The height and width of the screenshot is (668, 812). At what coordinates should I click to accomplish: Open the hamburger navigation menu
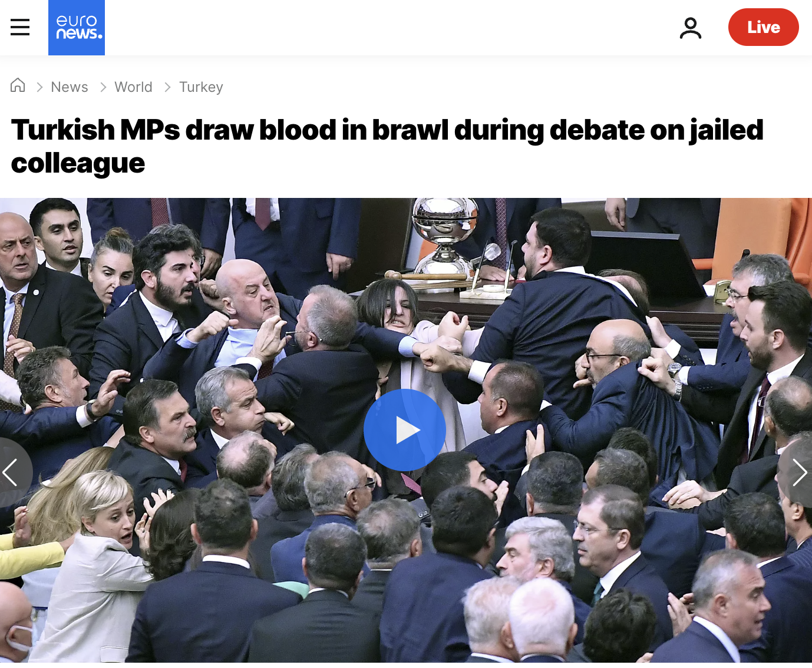click(x=20, y=27)
